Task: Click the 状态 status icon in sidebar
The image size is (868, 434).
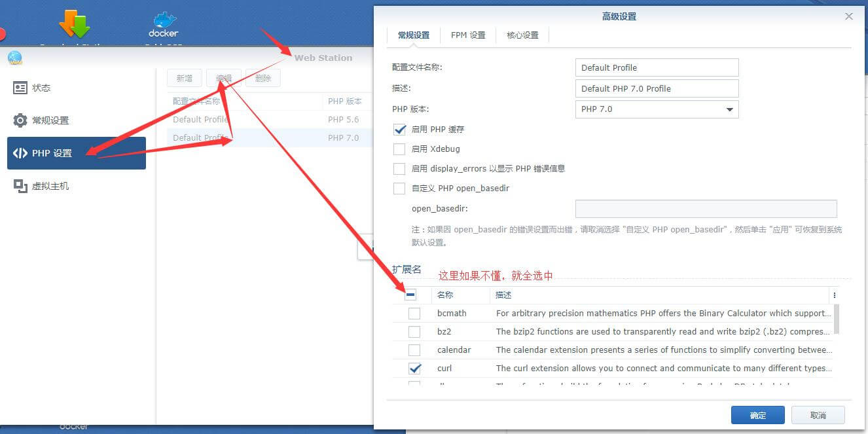Action: [x=20, y=88]
